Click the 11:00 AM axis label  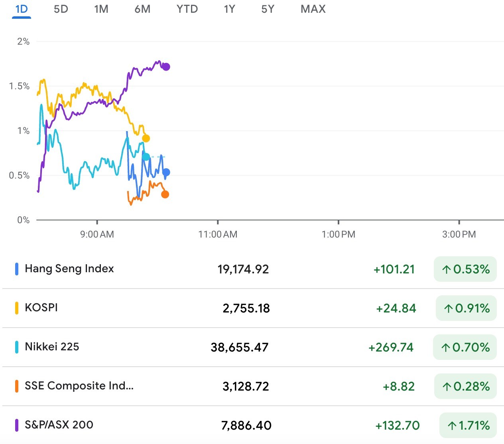tap(218, 234)
